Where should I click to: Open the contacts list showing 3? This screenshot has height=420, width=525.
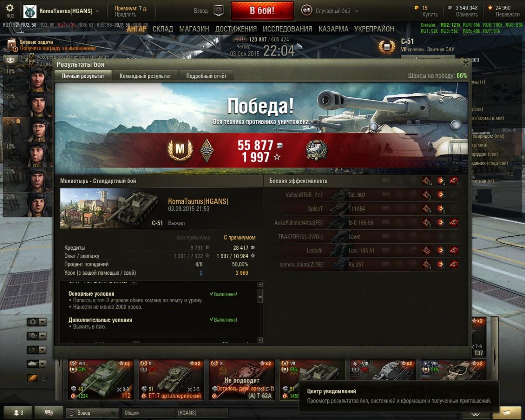(18, 413)
